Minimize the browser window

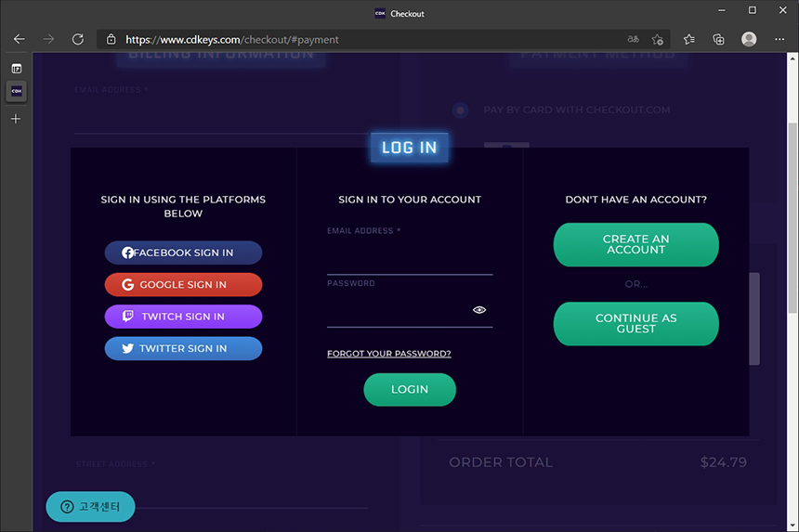[722, 10]
